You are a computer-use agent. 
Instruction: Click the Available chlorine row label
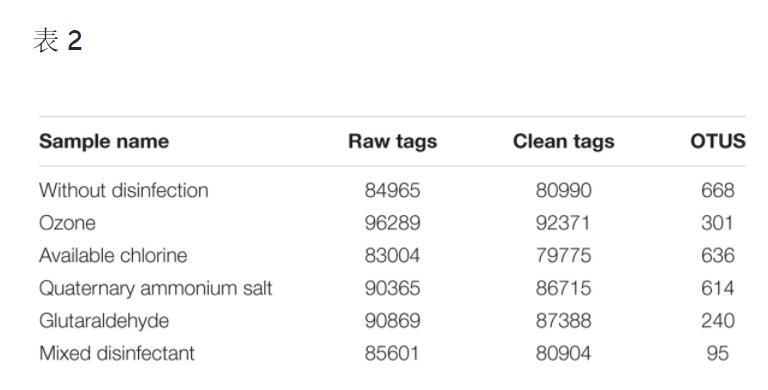(x=113, y=255)
